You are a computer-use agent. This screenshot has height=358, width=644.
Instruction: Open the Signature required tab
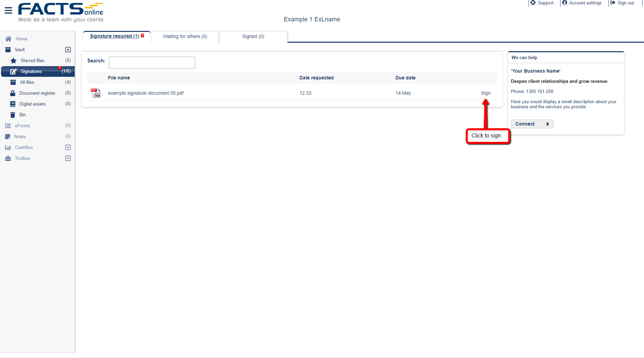click(114, 36)
